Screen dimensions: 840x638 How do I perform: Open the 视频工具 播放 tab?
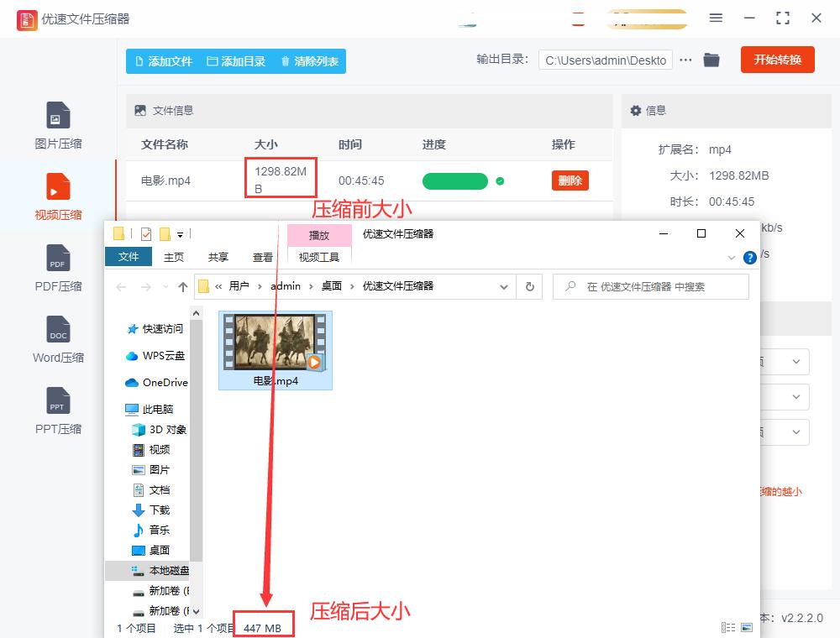[x=319, y=236]
